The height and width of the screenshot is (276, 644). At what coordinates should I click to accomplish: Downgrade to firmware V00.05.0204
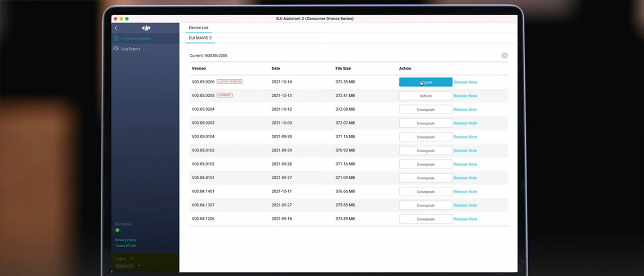(425, 110)
